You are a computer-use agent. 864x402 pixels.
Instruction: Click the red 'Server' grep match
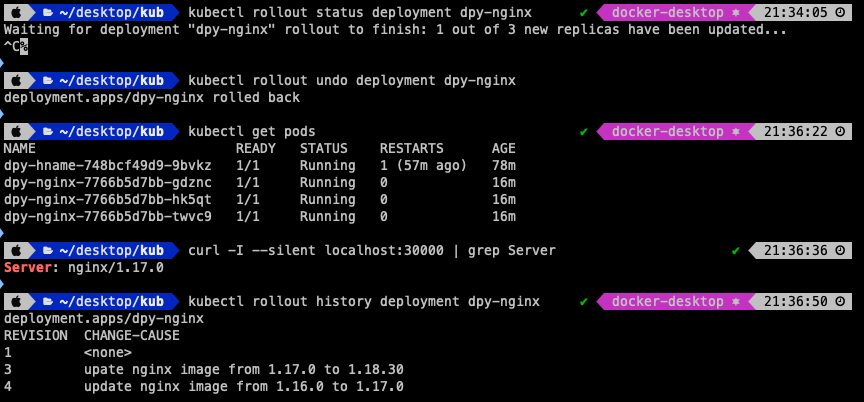pos(27,268)
